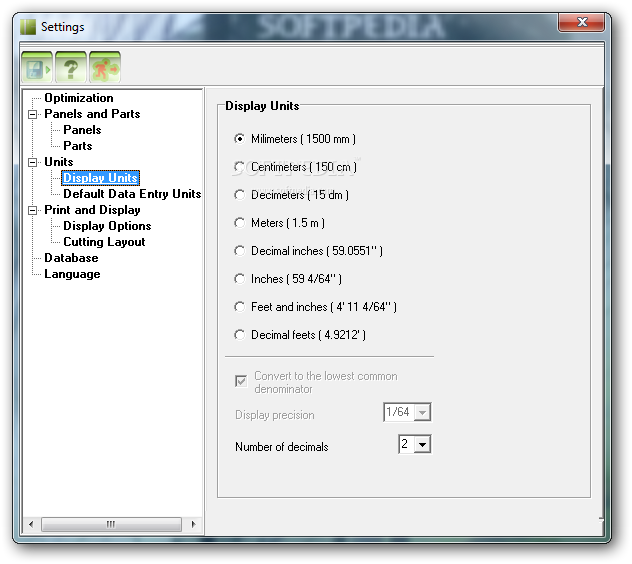This screenshot has width=632, height=564.
Task: Select Meters (1.5 m) radio button
Action: [239, 223]
